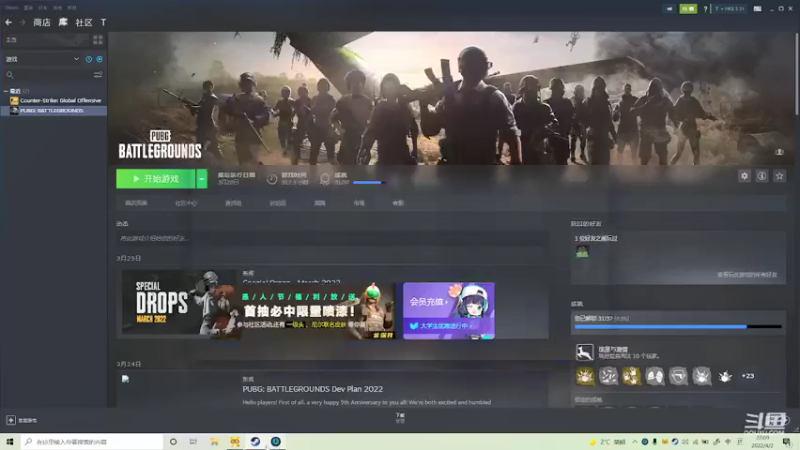
Task: Add game to favorites star icon
Action: click(x=779, y=176)
